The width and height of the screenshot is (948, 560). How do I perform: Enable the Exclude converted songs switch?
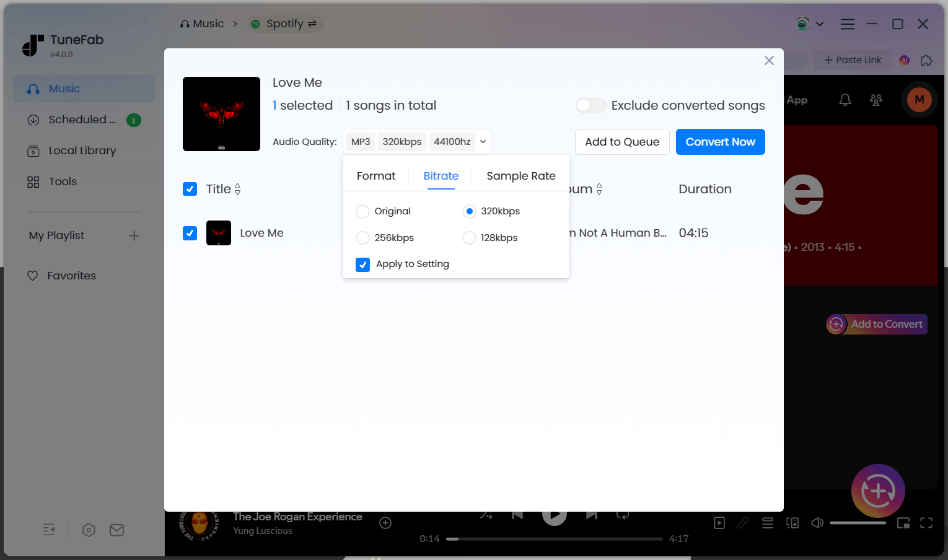[590, 105]
